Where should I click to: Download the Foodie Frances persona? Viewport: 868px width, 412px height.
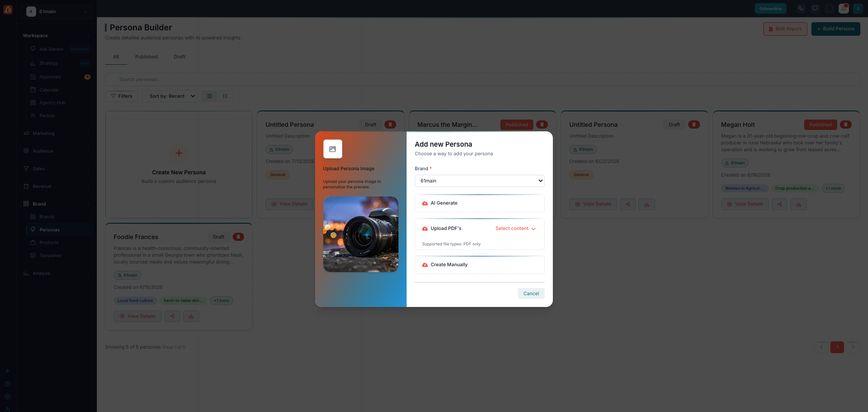click(191, 316)
